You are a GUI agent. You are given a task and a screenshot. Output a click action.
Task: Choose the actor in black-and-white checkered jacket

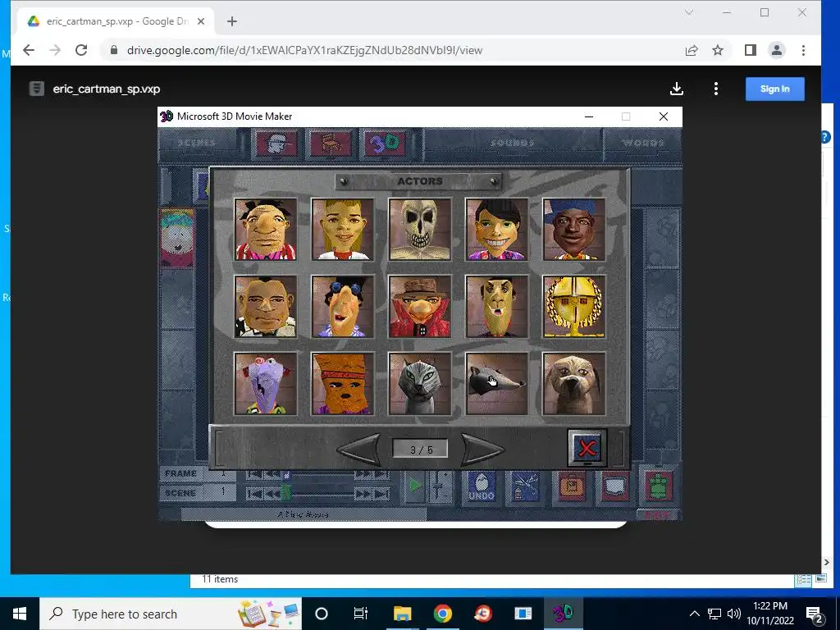pyautogui.click(x=265, y=307)
